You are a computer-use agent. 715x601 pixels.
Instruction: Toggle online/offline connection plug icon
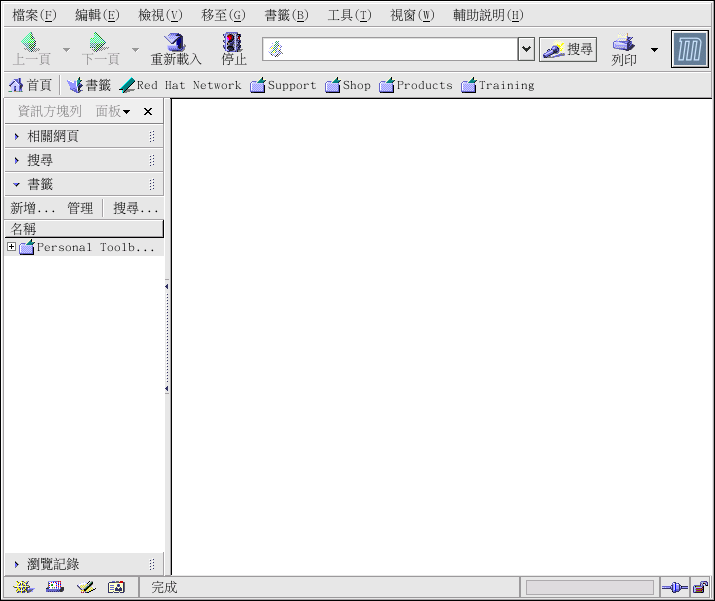coord(674,587)
